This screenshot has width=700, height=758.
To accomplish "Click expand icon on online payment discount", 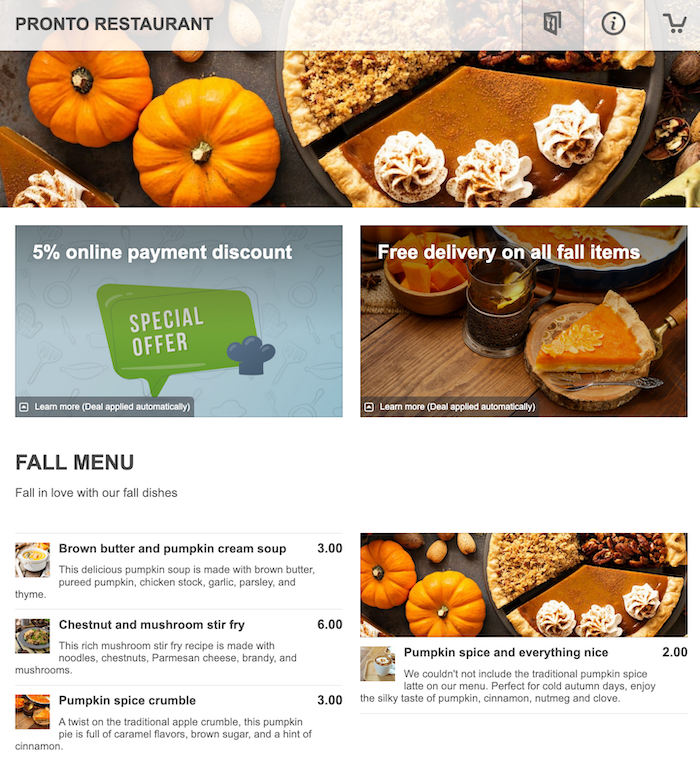I will (x=24, y=407).
